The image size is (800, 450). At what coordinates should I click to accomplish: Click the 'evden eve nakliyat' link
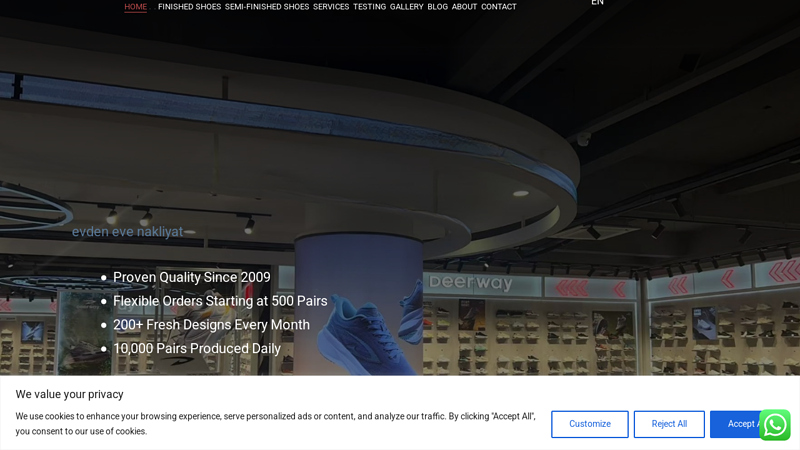(127, 232)
